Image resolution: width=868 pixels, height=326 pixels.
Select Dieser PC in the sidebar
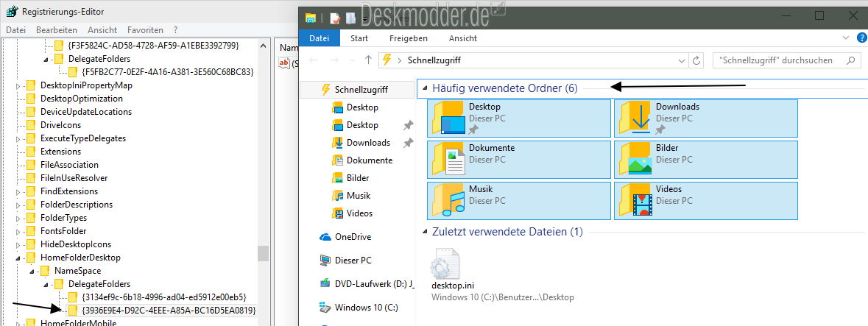pos(352,260)
